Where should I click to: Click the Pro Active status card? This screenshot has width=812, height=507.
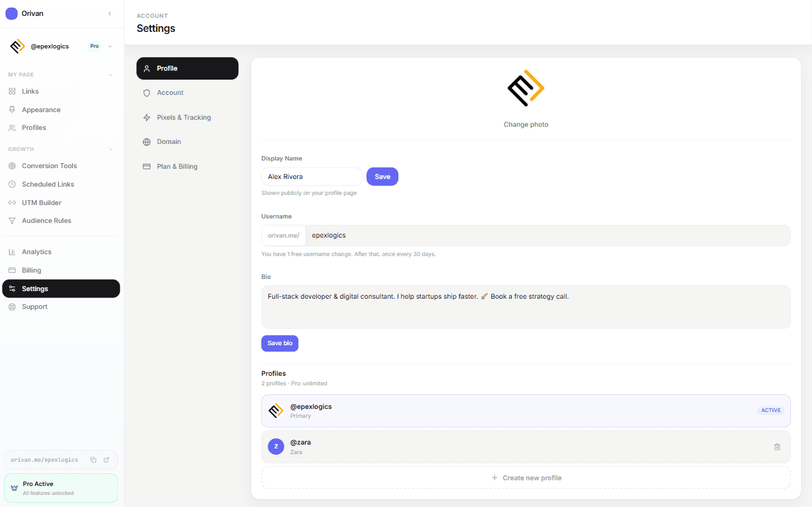point(61,488)
